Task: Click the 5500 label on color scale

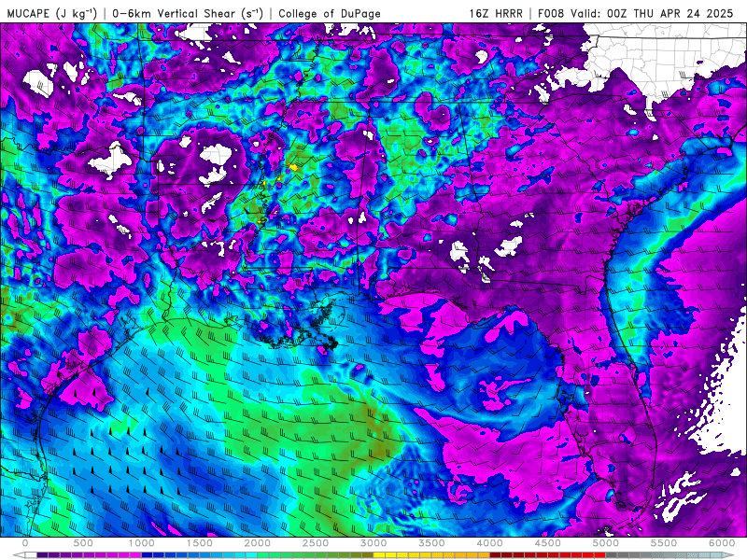Action: pyautogui.click(x=664, y=543)
